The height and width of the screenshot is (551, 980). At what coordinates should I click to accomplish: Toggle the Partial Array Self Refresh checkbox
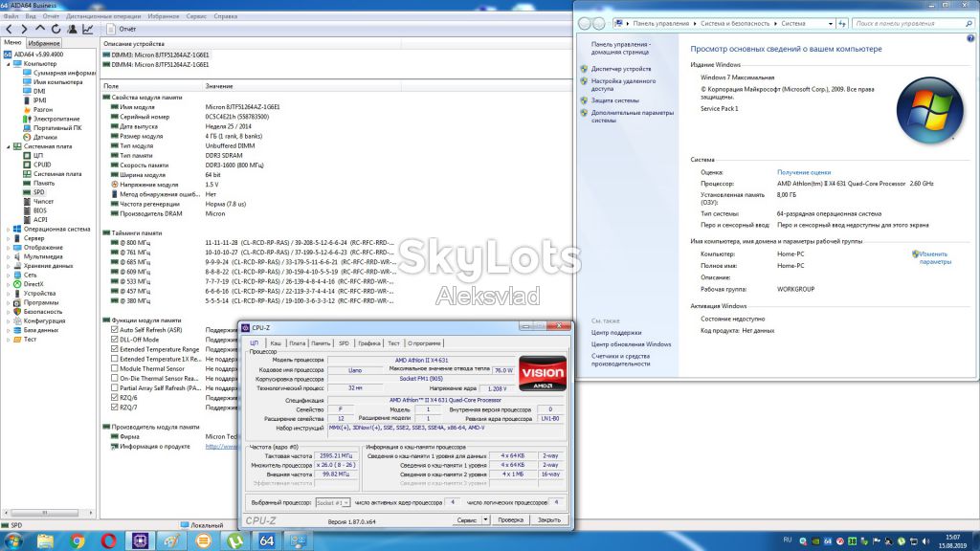[x=115, y=388]
